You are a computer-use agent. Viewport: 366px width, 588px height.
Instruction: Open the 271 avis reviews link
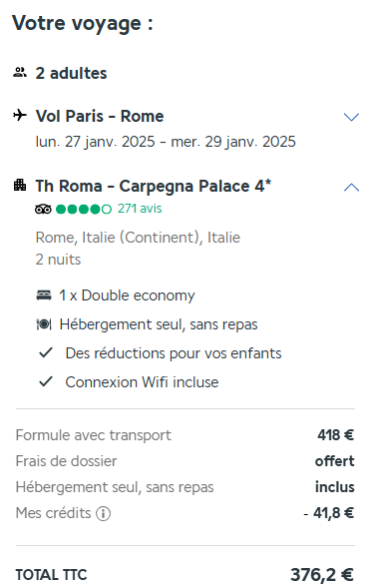click(140, 209)
